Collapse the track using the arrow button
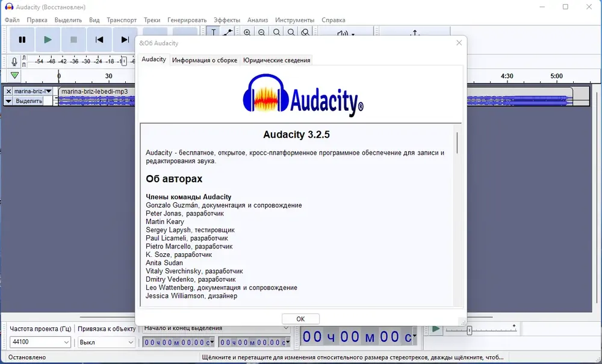Screen dimensions: 602x364 8,101
